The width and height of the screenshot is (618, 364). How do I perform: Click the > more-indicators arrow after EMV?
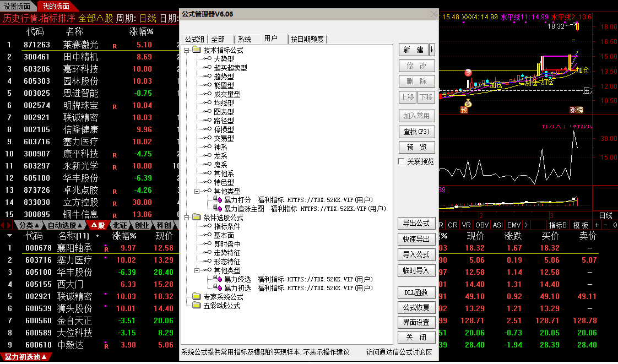pyautogui.click(x=526, y=225)
